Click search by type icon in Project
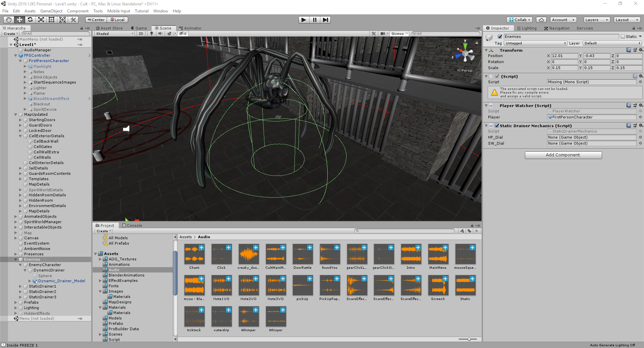The image size is (644, 348). click(x=462, y=231)
